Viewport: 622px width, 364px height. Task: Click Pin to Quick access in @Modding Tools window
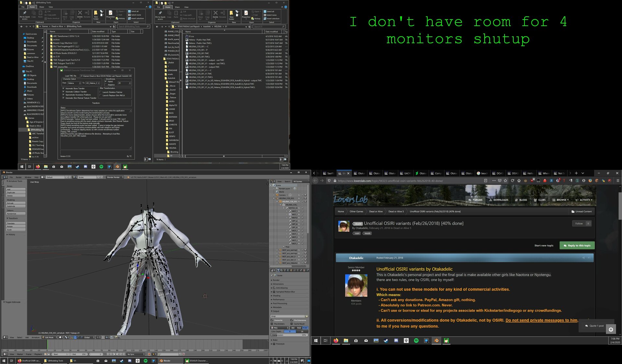[25, 15]
